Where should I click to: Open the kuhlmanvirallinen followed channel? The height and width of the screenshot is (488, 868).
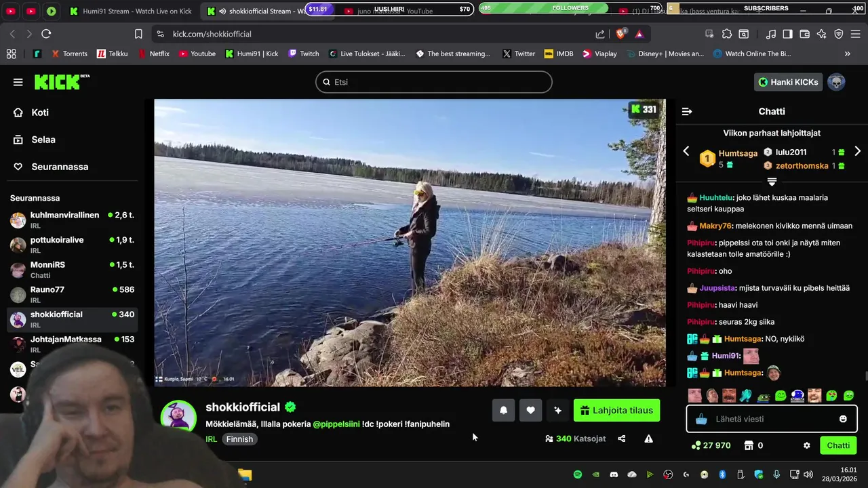(72, 220)
